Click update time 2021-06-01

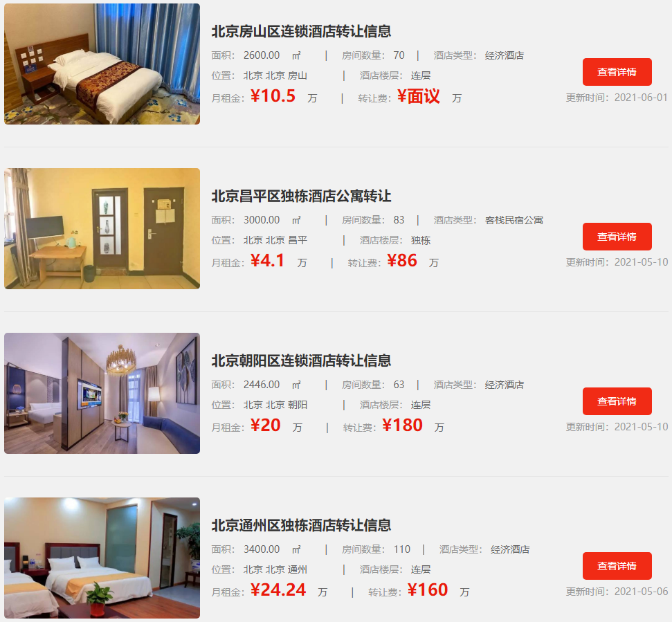pyautogui.click(x=641, y=98)
